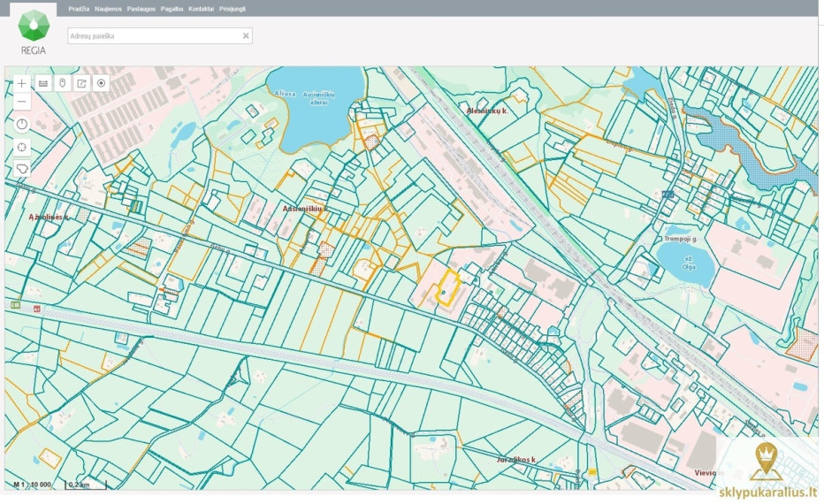Zoom to full Lithuania extent outline button
824x504 pixels.
pos(21,169)
